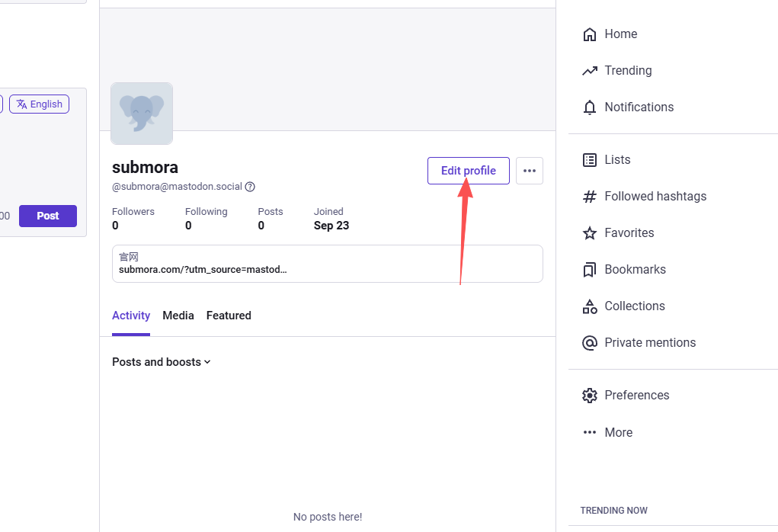Select the Joined Sep 23 text

tap(331, 219)
